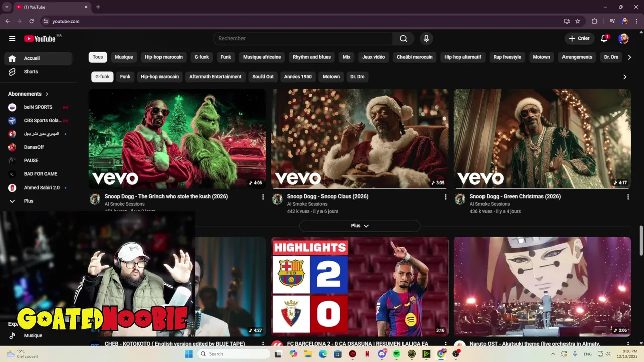Open a new browser tab
Viewport: 644px width, 362px height.
(x=98, y=7)
